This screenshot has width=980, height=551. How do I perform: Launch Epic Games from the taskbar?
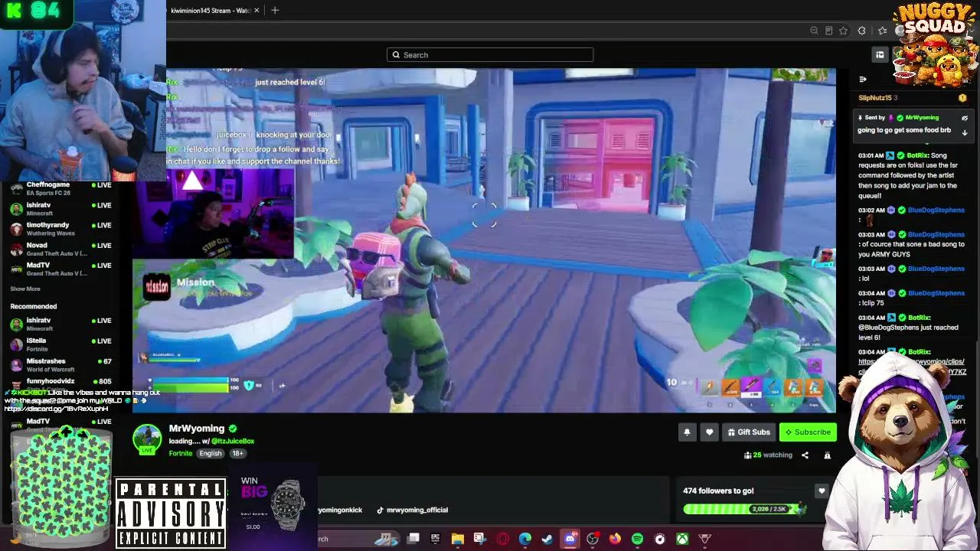435,540
